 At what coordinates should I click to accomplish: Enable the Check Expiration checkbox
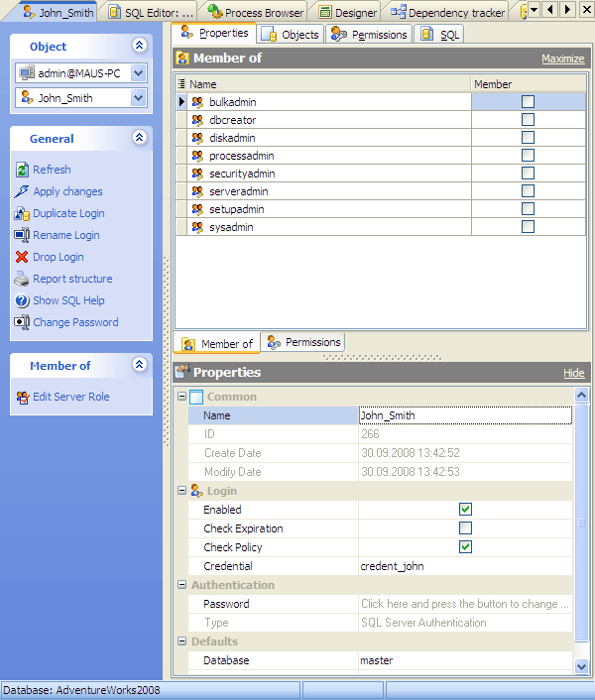pyautogui.click(x=465, y=528)
